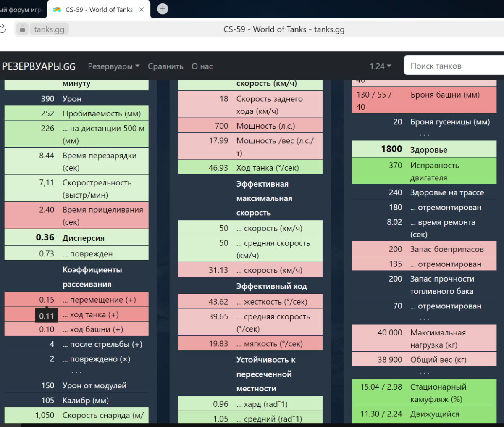Select the 0.73 поврежден dispersion row
This screenshot has height=427, width=504.
[x=76, y=253]
